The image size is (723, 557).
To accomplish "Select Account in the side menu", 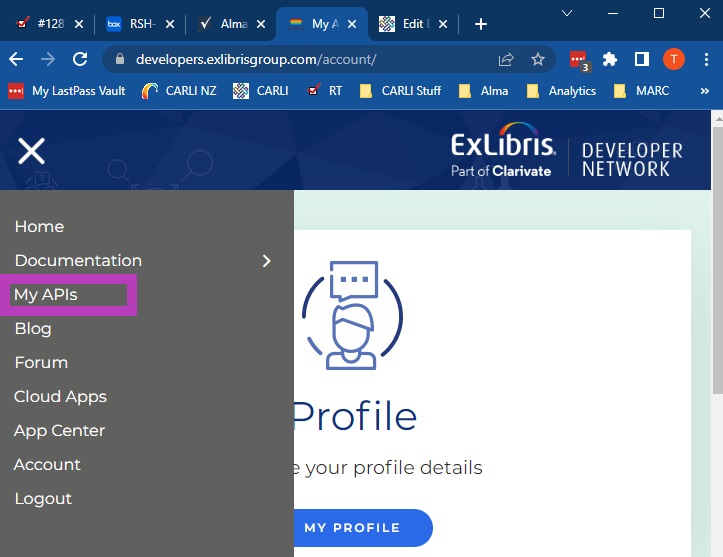I will 47,464.
